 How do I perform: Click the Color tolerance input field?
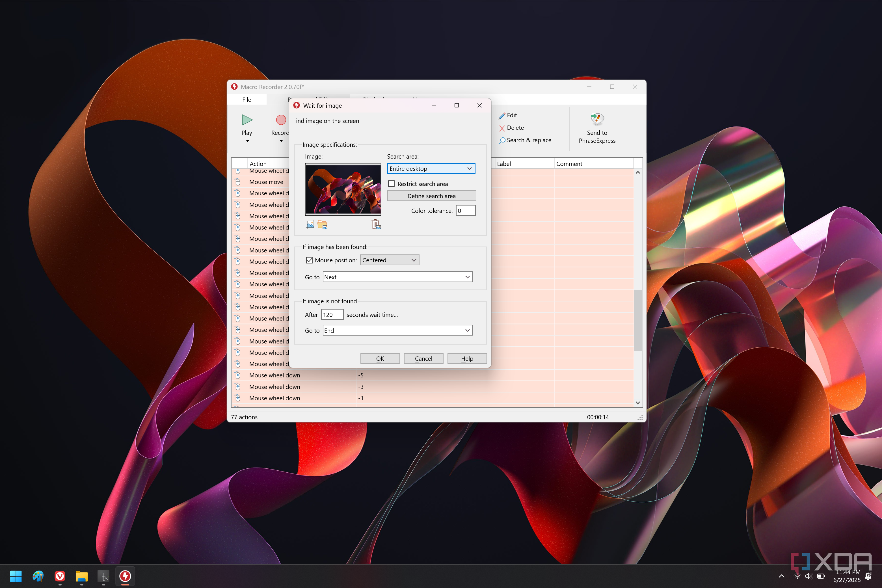[465, 210]
